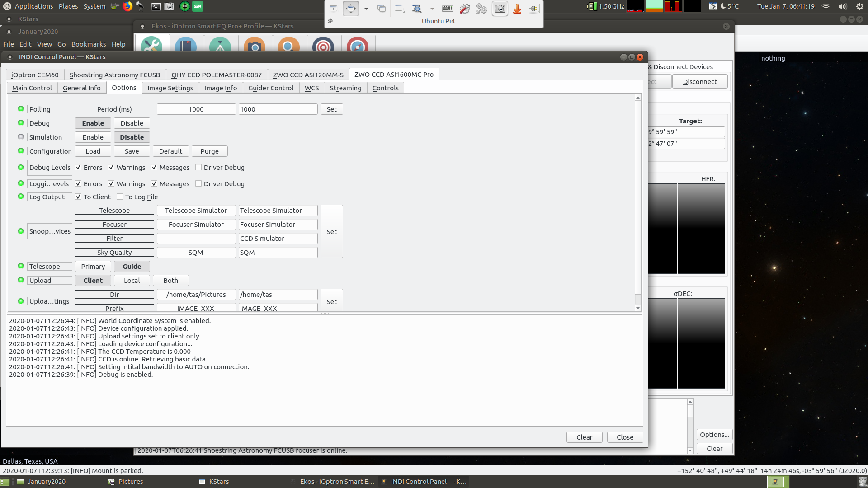Screen dimensions: 868x488
Task: Open the Bookmarks menu in file manager
Action: click(89, 44)
